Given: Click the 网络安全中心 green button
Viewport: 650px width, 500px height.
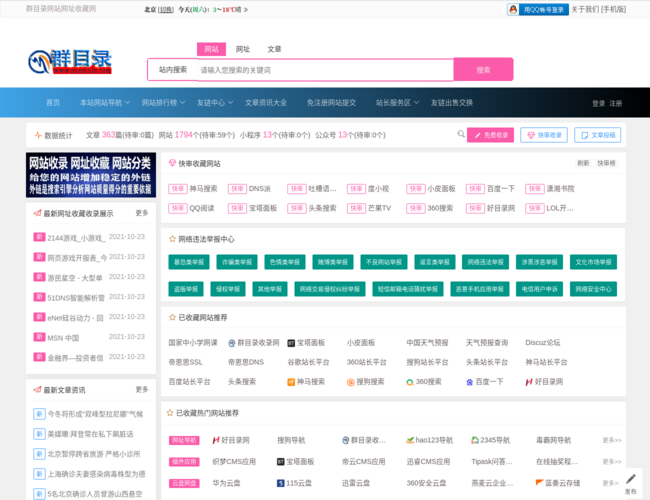Looking at the screenshot, I should point(593,289).
